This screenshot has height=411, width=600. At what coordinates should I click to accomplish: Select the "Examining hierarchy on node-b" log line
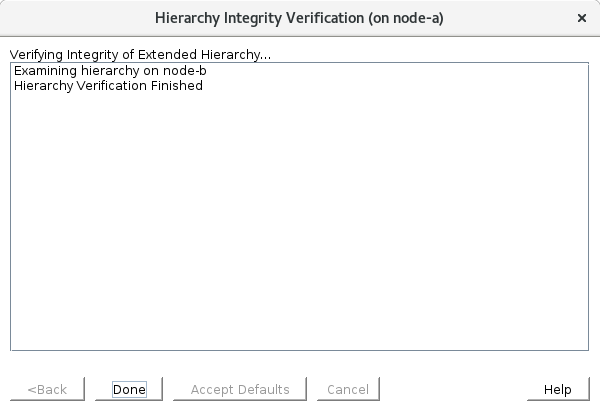110,71
